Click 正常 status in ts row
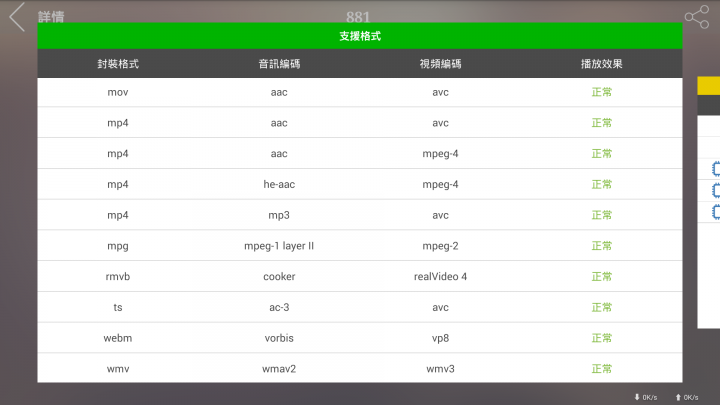The width and height of the screenshot is (720, 405). point(602,308)
